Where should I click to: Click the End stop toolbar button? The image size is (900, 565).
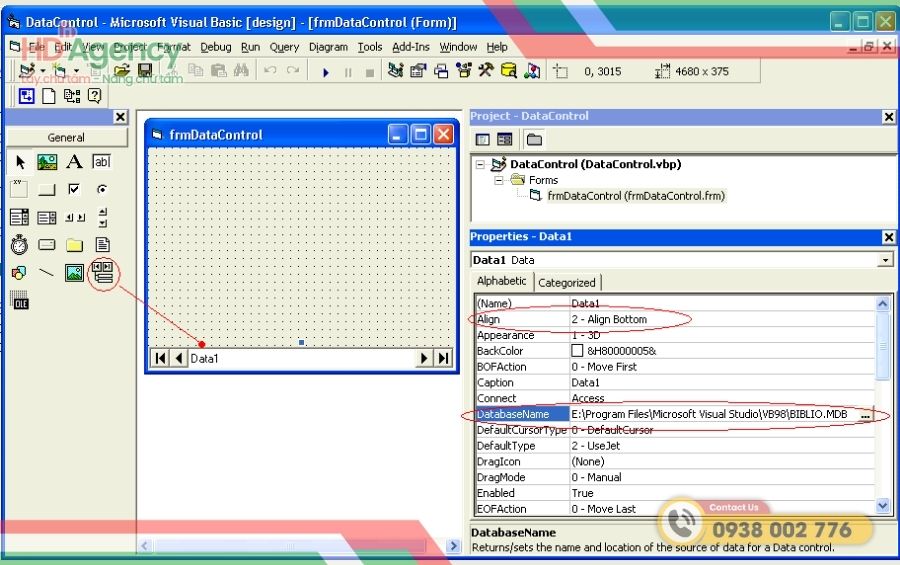[370, 72]
